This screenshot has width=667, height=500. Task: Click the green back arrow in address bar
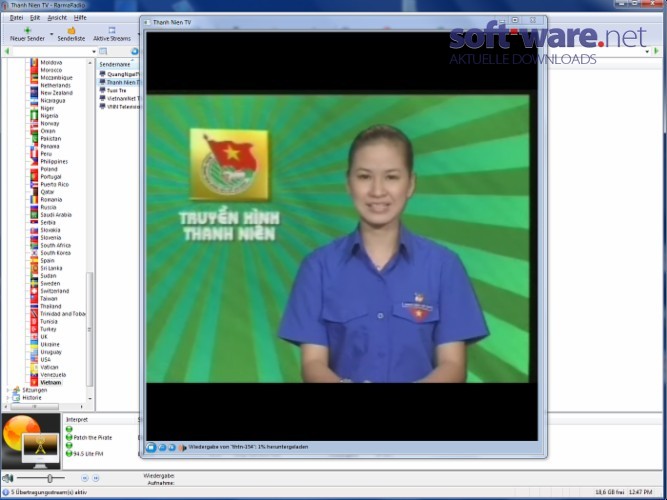click(7, 51)
